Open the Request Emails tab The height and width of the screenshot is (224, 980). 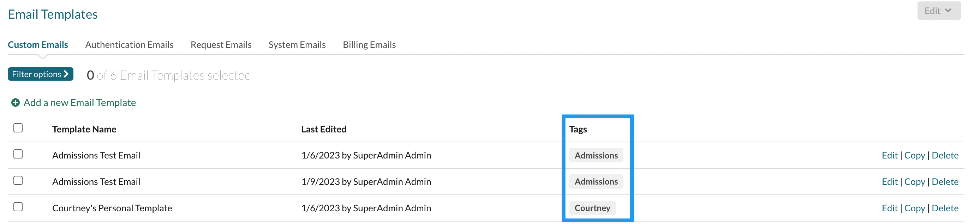(221, 45)
